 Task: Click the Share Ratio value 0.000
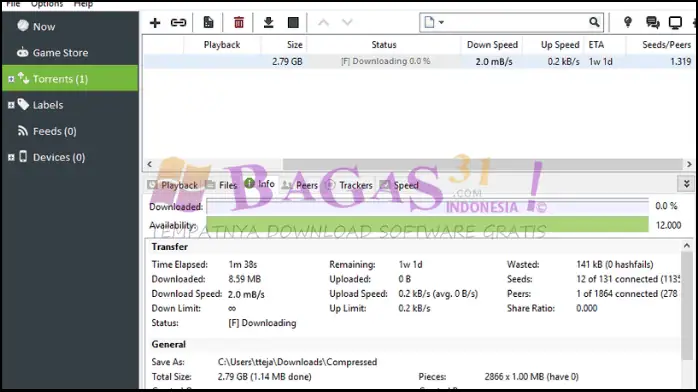pos(587,308)
